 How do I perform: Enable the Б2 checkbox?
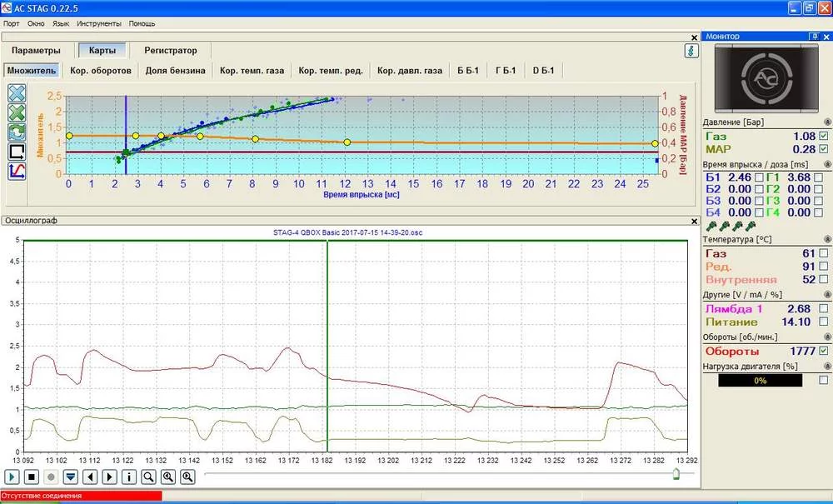pyautogui.click(x=760, y=189)
